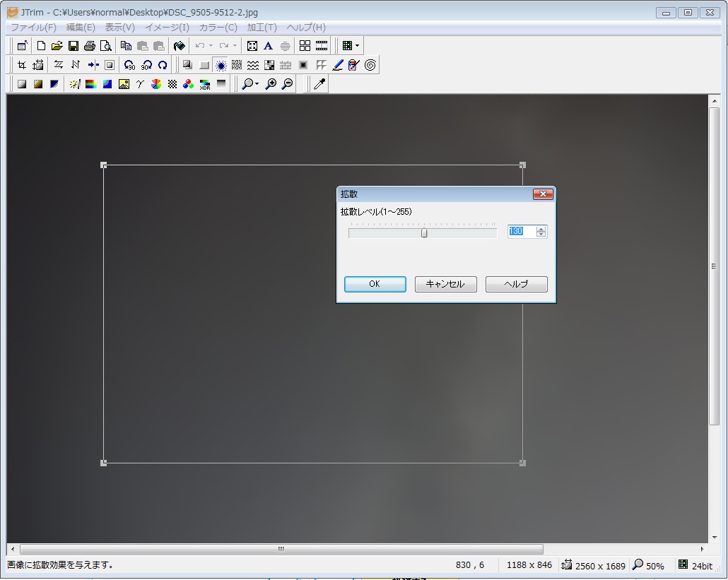This screenshot has width=728, height=580.
Task: Apply the swirl spiral effect
Action: point(370,65)
